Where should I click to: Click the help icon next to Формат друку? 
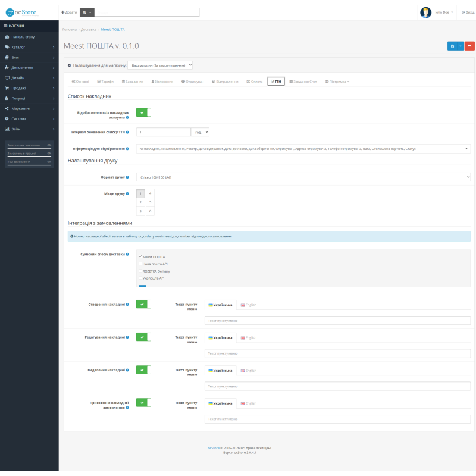click(x=127, y=177)
